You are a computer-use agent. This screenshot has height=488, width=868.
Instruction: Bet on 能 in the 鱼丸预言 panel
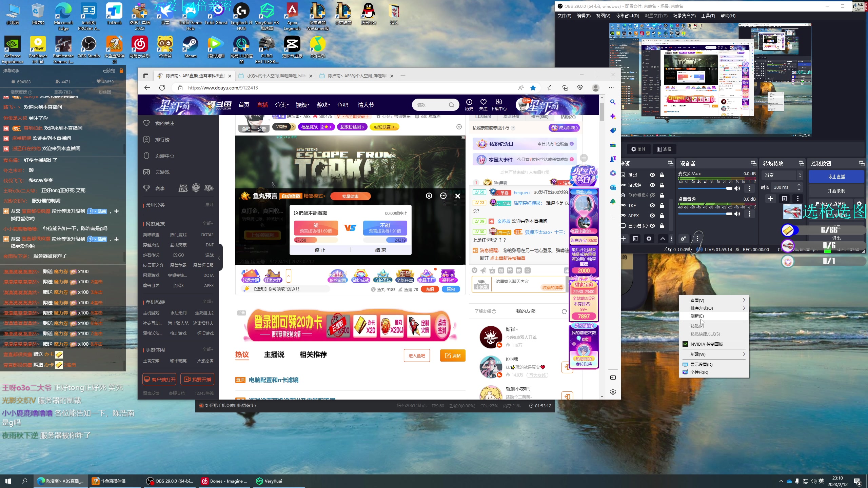click(316, 228)
